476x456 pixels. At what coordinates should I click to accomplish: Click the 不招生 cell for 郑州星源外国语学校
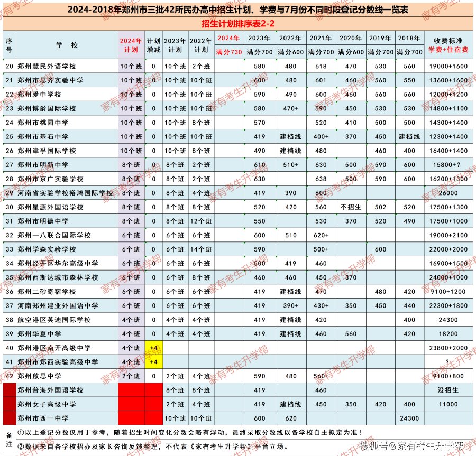point(351,207)
